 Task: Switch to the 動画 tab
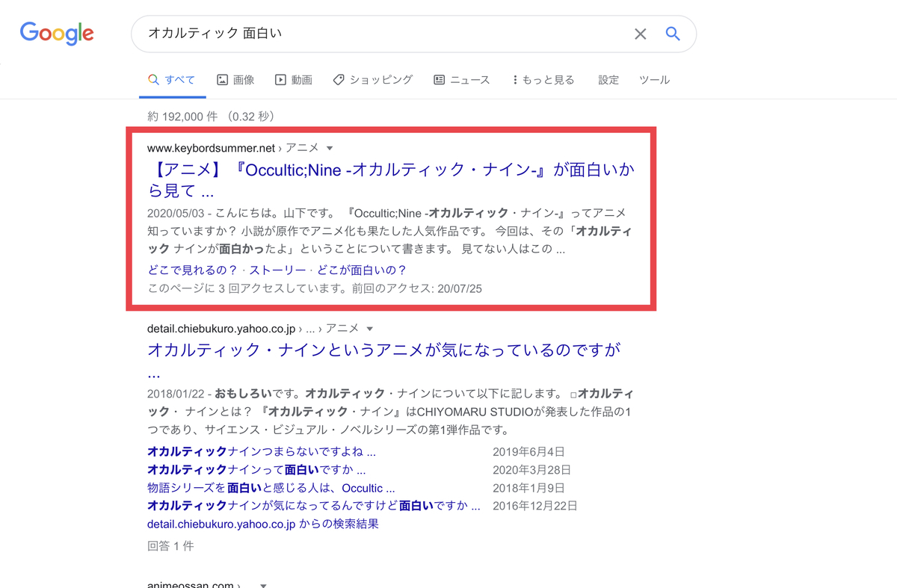pyautogui.click(x=294, y=80)
